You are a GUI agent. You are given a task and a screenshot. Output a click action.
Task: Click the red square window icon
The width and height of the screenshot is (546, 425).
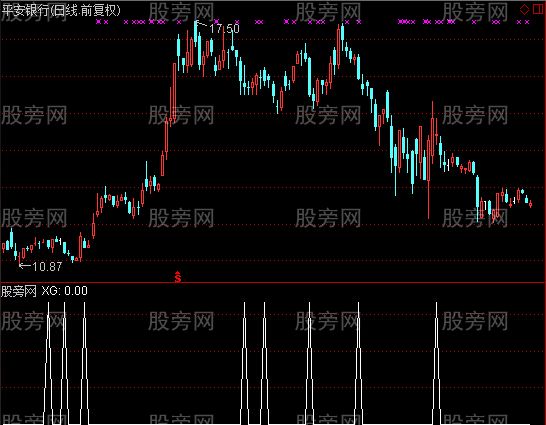(538, 9)
